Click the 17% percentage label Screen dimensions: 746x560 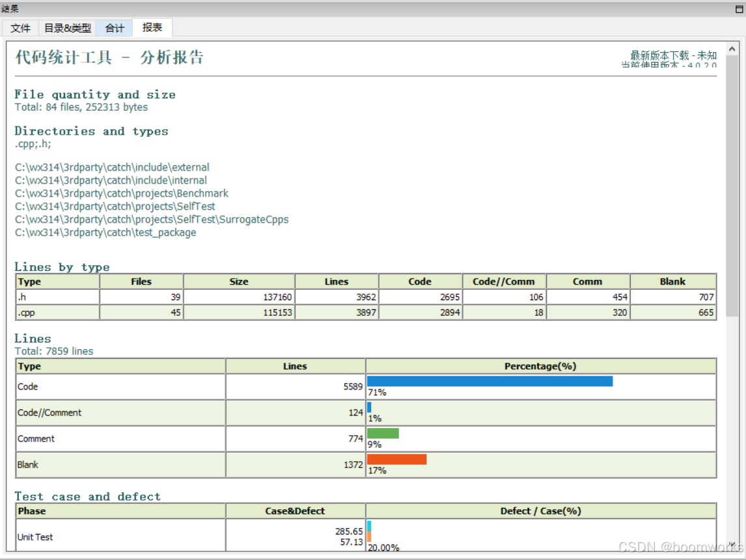click(377, 471)
